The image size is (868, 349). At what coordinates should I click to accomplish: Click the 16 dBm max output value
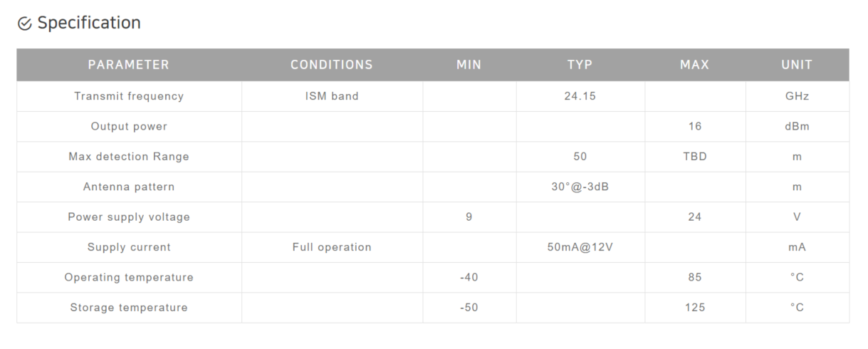pos(695,126)
